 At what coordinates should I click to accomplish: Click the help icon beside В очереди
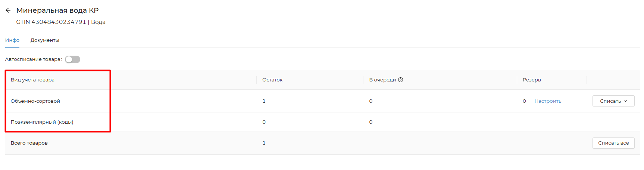(x=400, y=80)
